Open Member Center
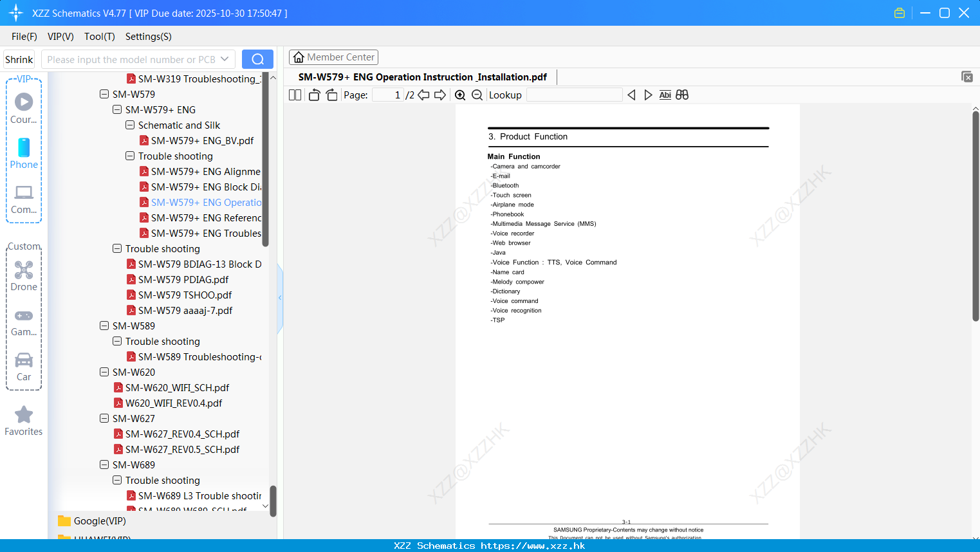The image size is (980, 552). tap(333, 57)
